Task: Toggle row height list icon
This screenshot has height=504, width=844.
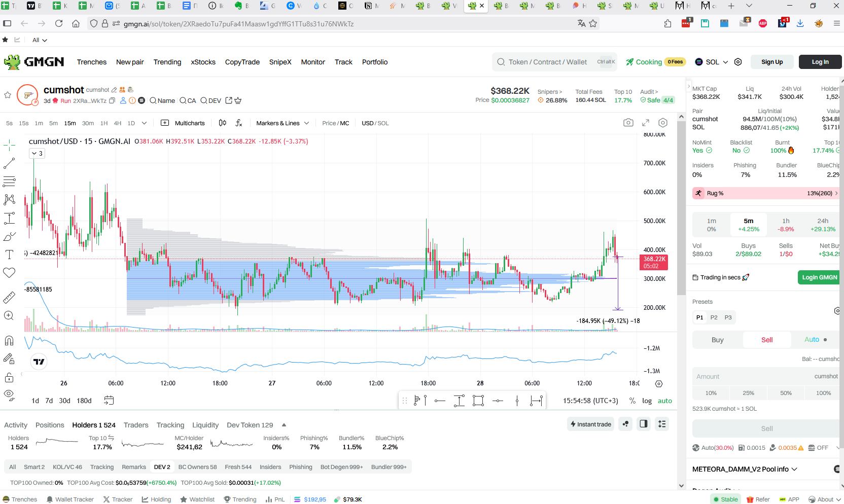Action: point(662,424)
